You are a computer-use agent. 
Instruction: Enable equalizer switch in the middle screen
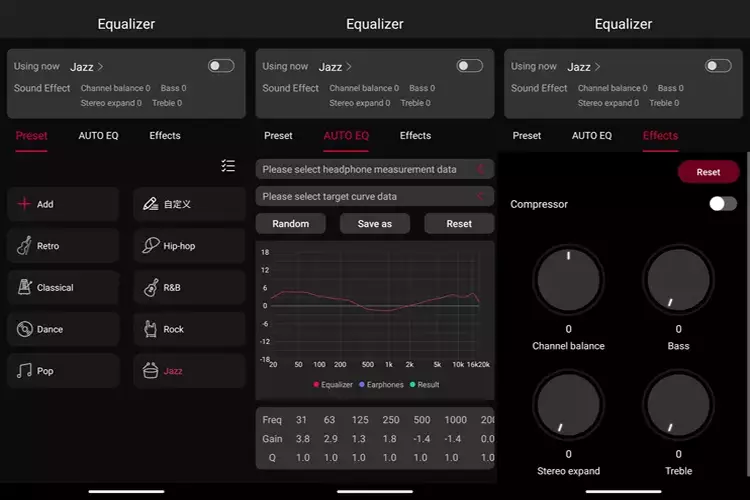470,66
